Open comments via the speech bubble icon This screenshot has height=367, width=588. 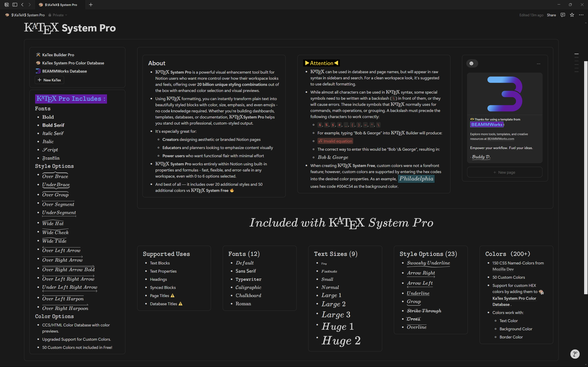point(563,15)
